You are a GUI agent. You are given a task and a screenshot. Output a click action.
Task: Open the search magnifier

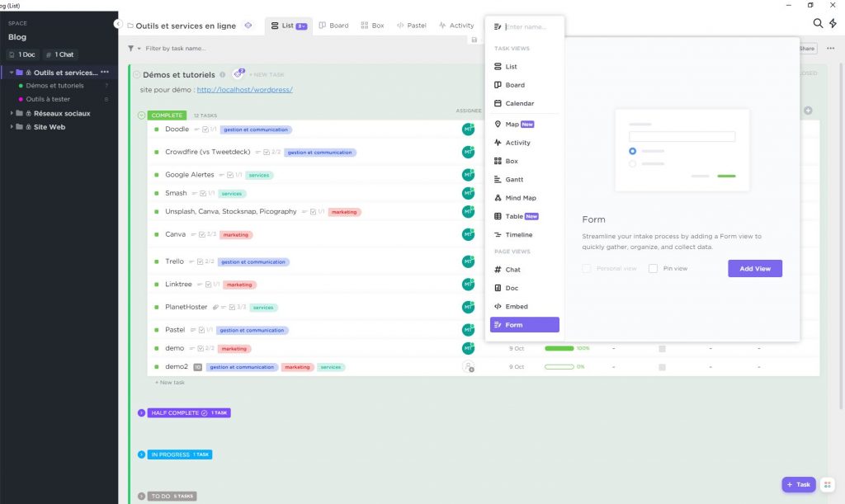[x=818, y=23]
